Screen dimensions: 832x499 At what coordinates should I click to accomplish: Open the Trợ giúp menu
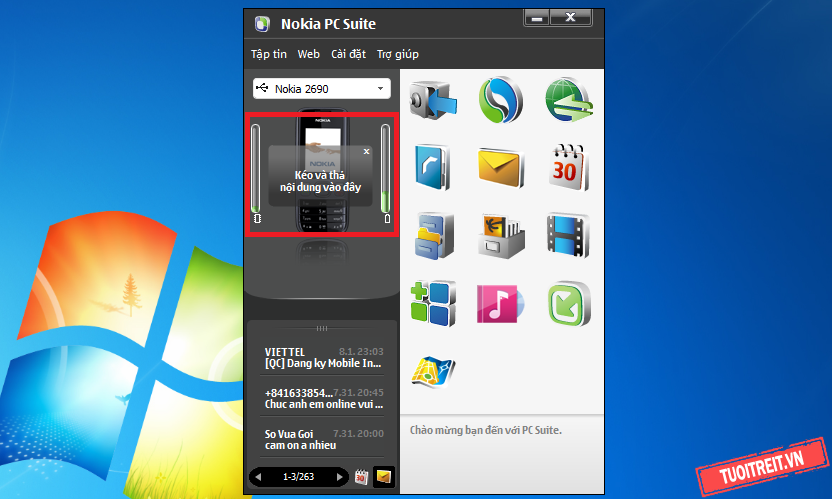(x=398, y=54)
